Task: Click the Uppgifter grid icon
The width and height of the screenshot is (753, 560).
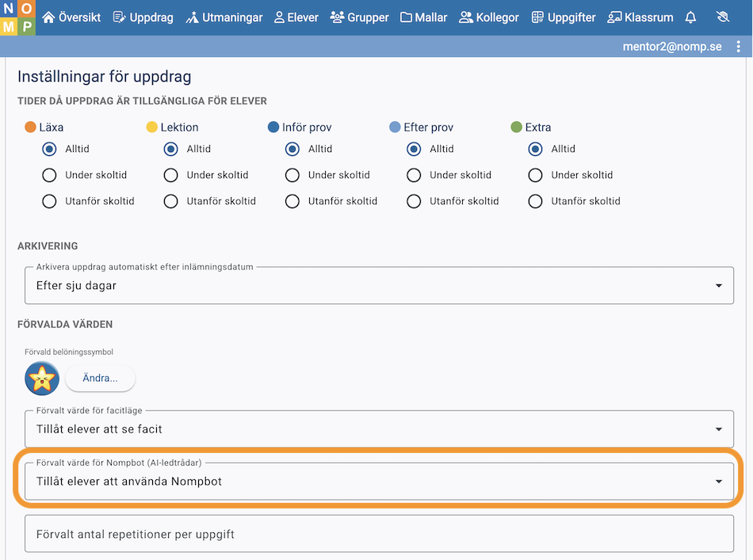Action: pos(538,17)
